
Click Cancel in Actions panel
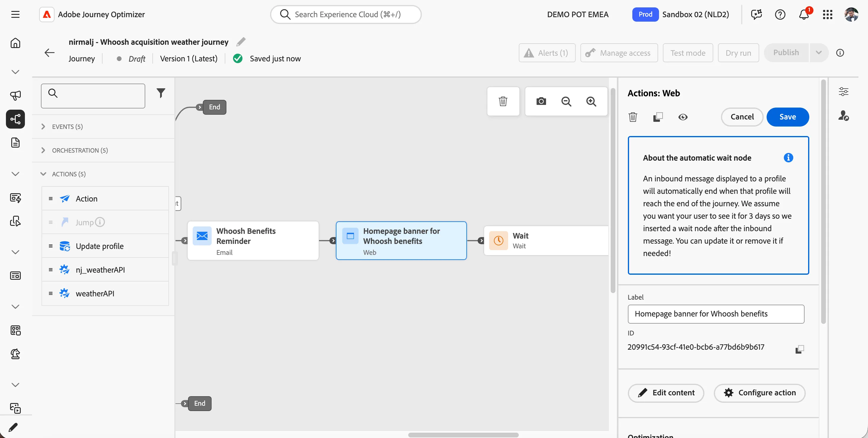742,117
